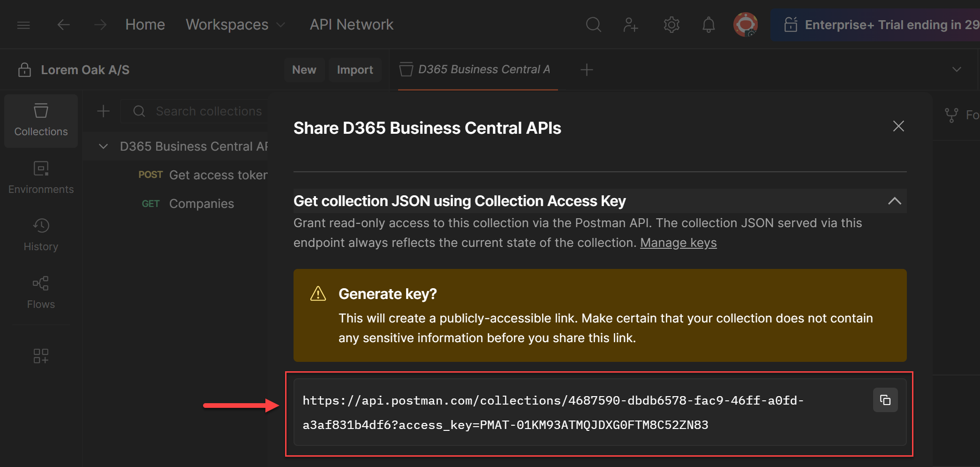Click the workspace lock icon
Screen dimensions: 980x467
(24, 70)
